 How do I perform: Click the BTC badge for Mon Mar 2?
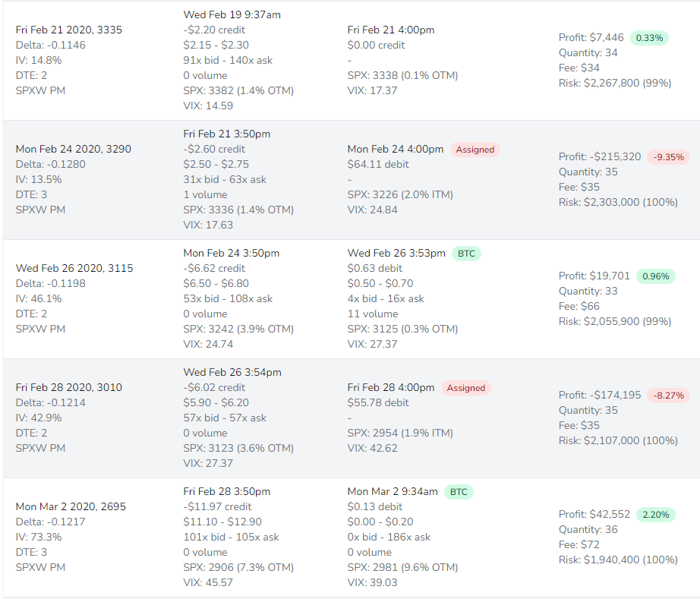pyautogui.click(x=459, y=492)
